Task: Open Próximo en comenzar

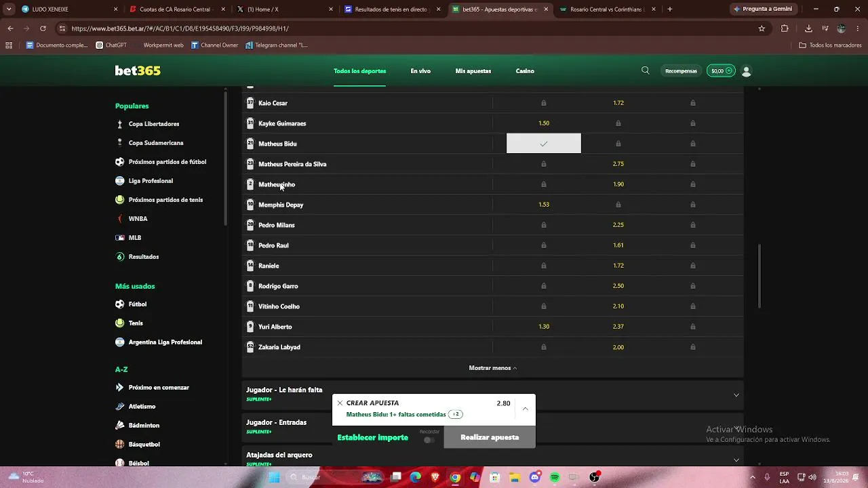Action: (159, 388)
